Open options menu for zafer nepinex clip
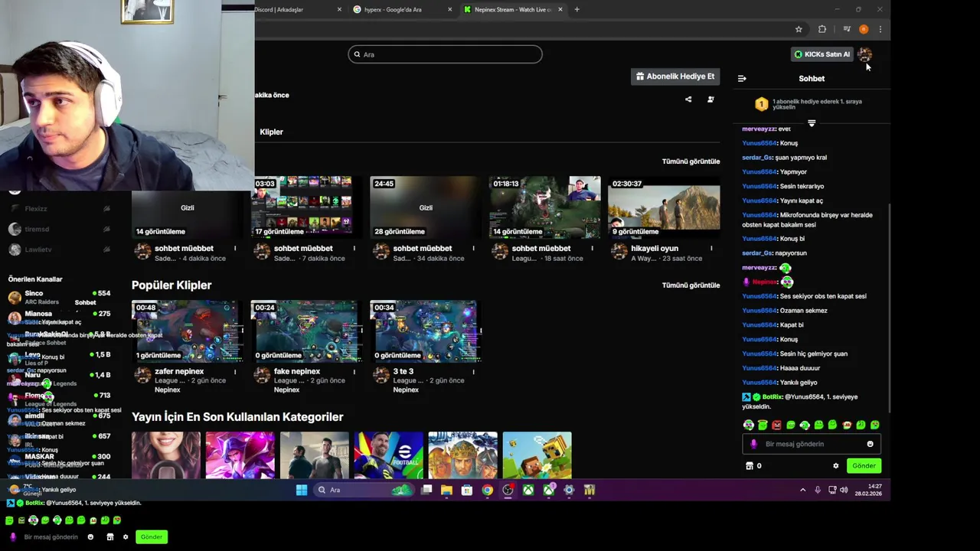 pos(235,372)
